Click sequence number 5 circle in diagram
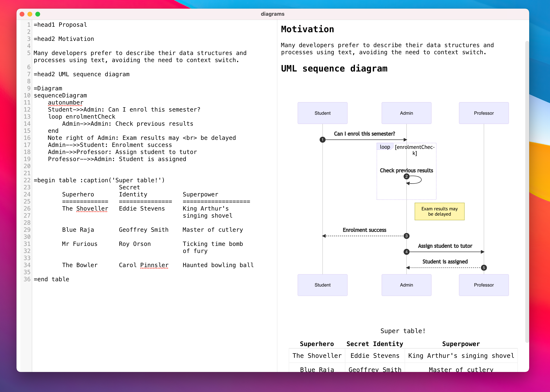Screen dimensions: 550x392 pyautogui.click(x=484, y=268)
